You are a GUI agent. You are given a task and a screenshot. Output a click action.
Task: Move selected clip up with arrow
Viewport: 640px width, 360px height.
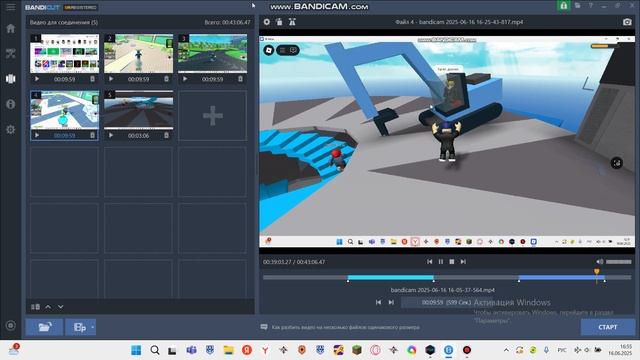tap(48, 307)
